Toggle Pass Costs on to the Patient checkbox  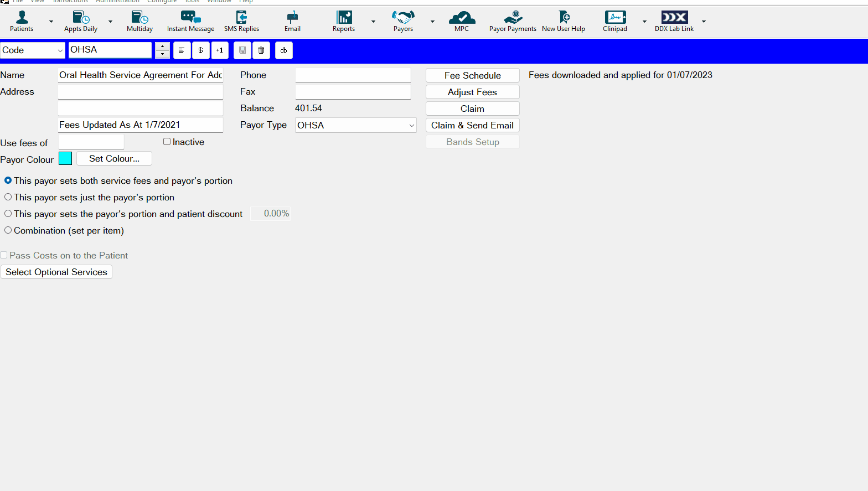pyautogui.click(x=4, y=255)
